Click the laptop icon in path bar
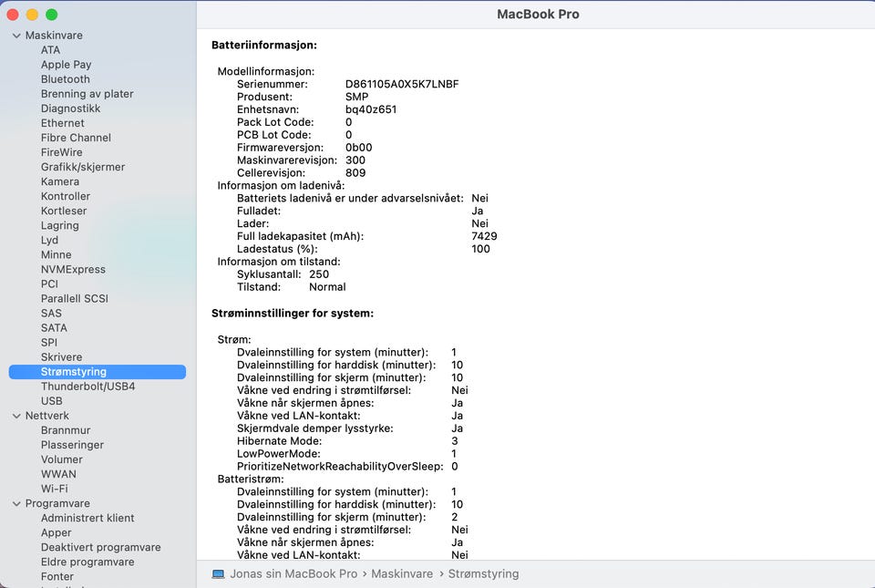Viewport: 875px width, 588px height. (x=218, y=574)
